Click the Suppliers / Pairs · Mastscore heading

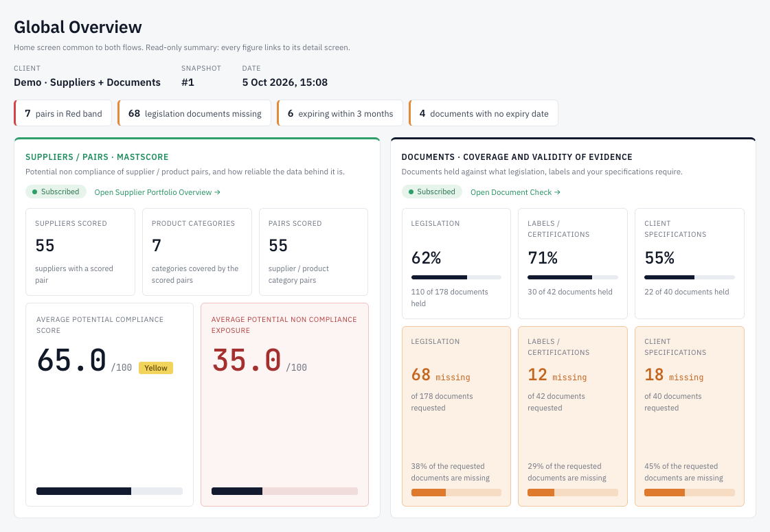(x=97, y=157)
